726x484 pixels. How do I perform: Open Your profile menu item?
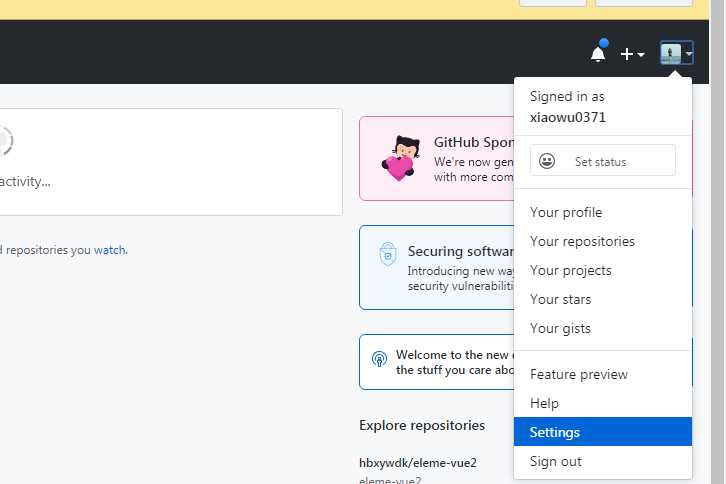point(602,212)
